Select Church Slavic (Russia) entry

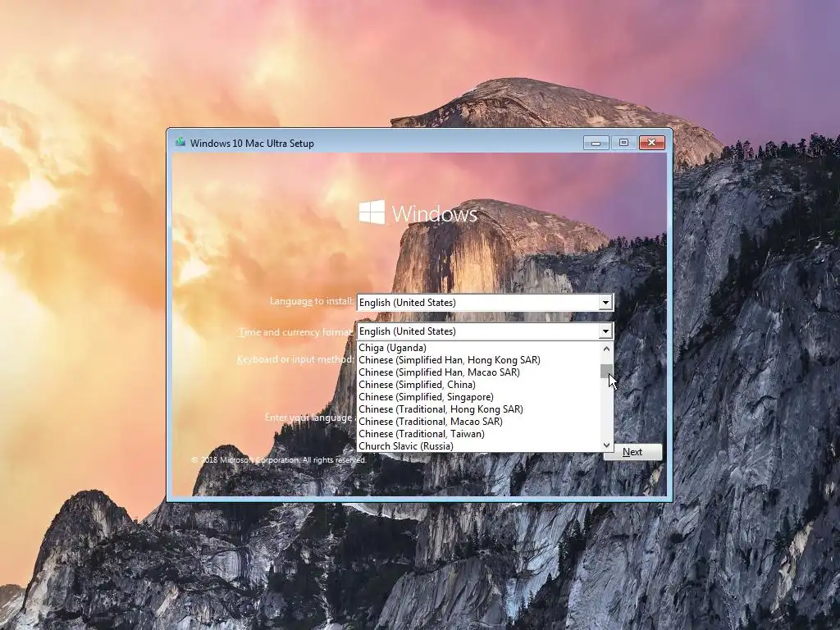pyautogui.click(x=478, y=446)
